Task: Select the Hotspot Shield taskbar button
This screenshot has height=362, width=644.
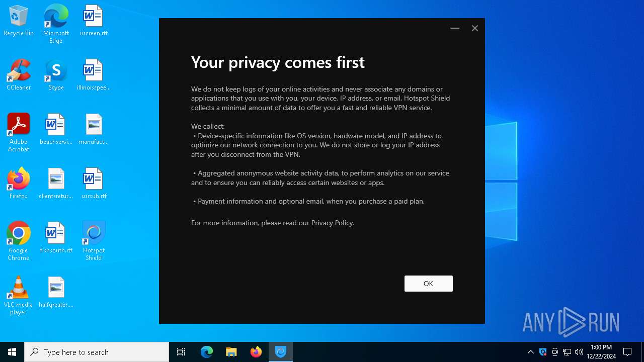Action: click(x=281, y=352)
